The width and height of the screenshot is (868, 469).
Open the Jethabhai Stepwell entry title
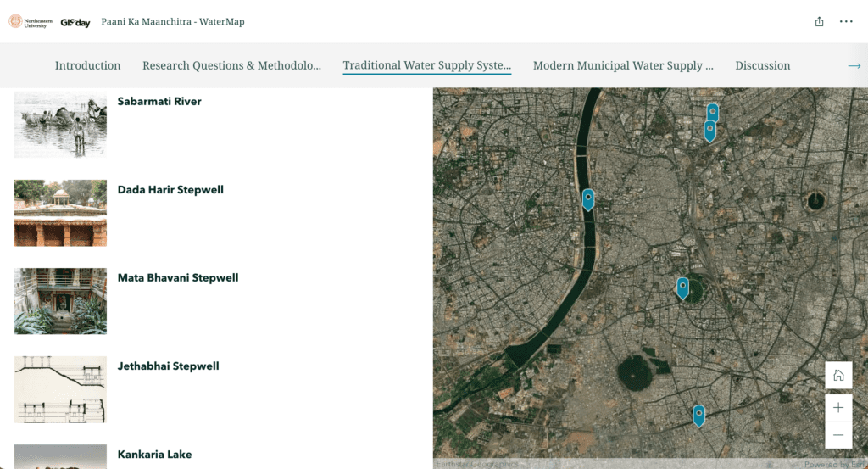click(x=169, y=366)
